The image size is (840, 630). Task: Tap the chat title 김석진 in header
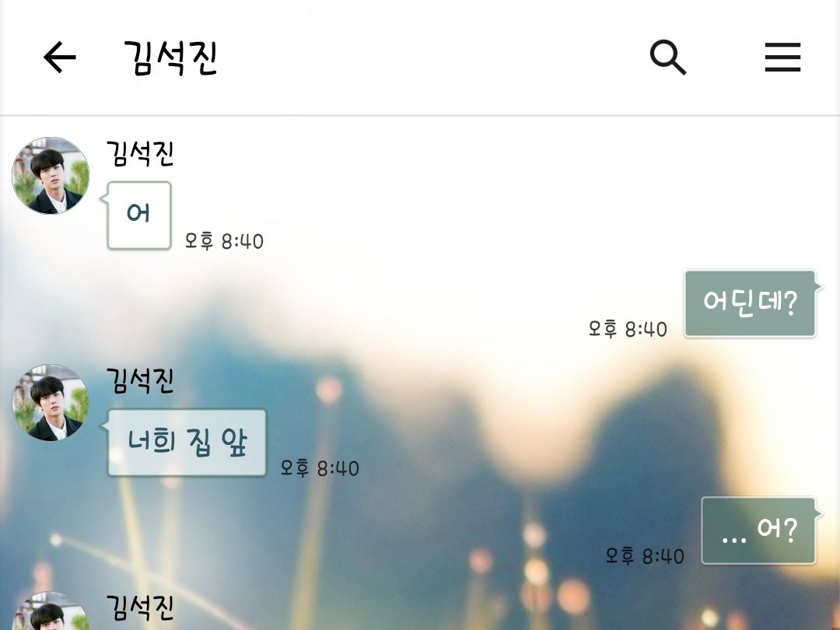170,58
